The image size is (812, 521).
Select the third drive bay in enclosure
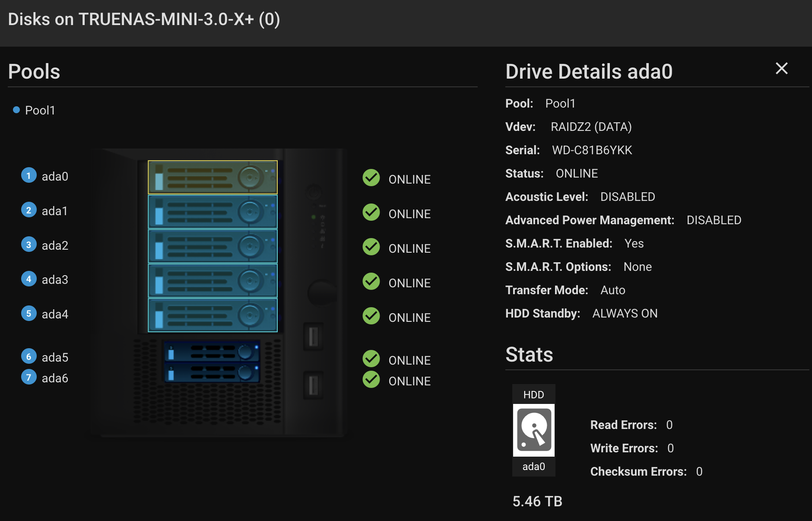[213, 246]
